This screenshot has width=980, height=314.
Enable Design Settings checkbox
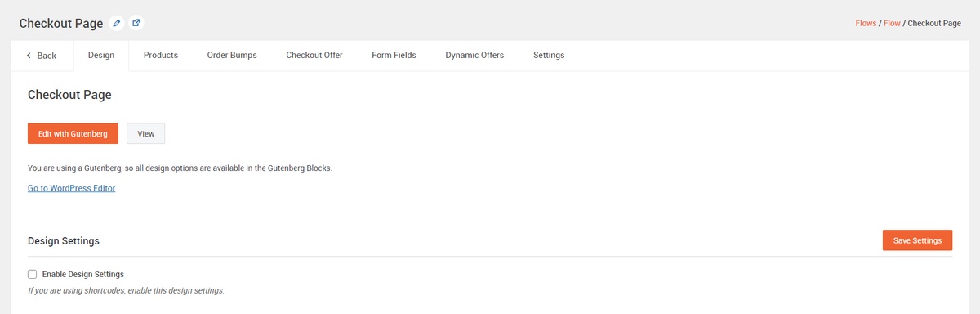tap(33, 275)
